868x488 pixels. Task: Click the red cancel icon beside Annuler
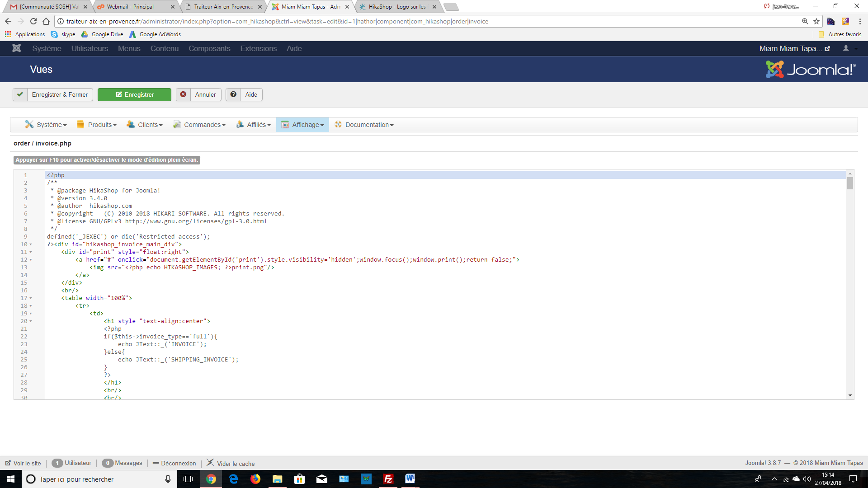tap(183, 94)
